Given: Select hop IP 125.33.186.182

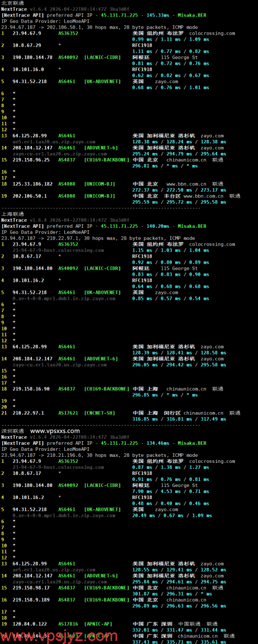Looking at the screenshot, I should tap(33, 184).
